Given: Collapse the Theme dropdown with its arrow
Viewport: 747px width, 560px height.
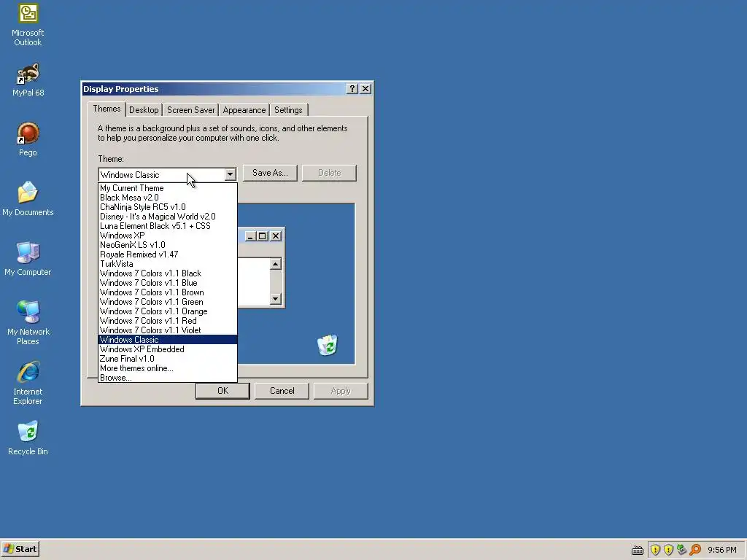Looking at the screenshot, I should coord(230,175).
